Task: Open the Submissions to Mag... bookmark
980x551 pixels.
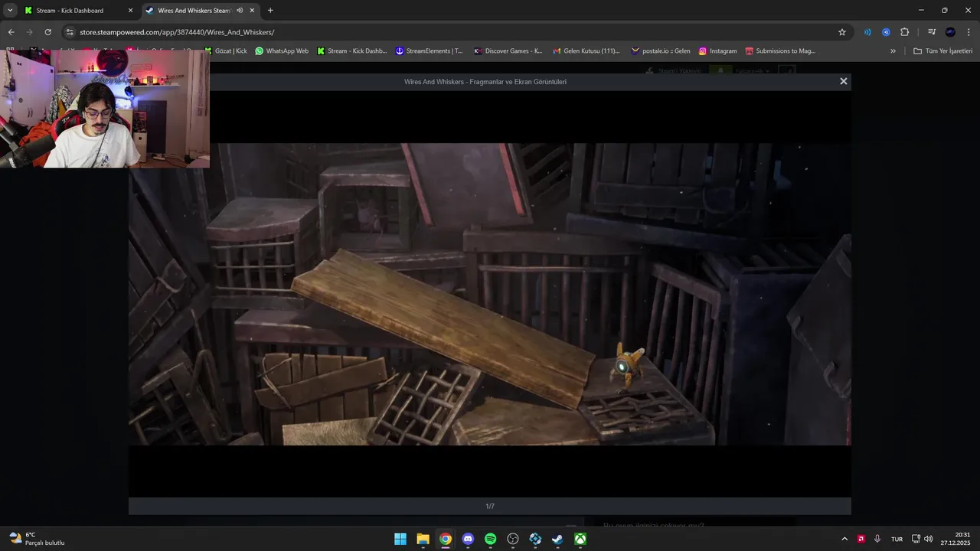Action: (780, 51)
